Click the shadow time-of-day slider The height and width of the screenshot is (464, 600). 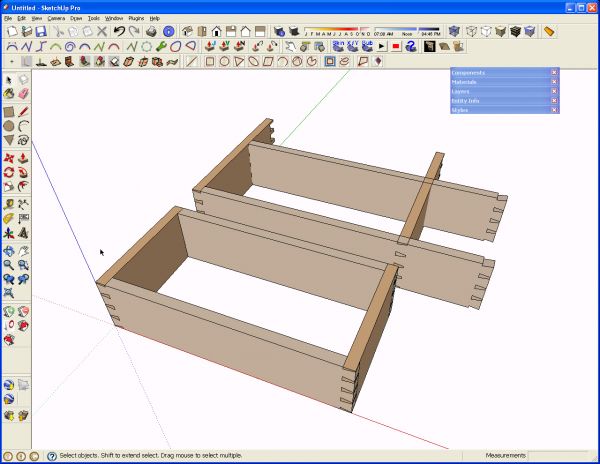click(407, 29)
